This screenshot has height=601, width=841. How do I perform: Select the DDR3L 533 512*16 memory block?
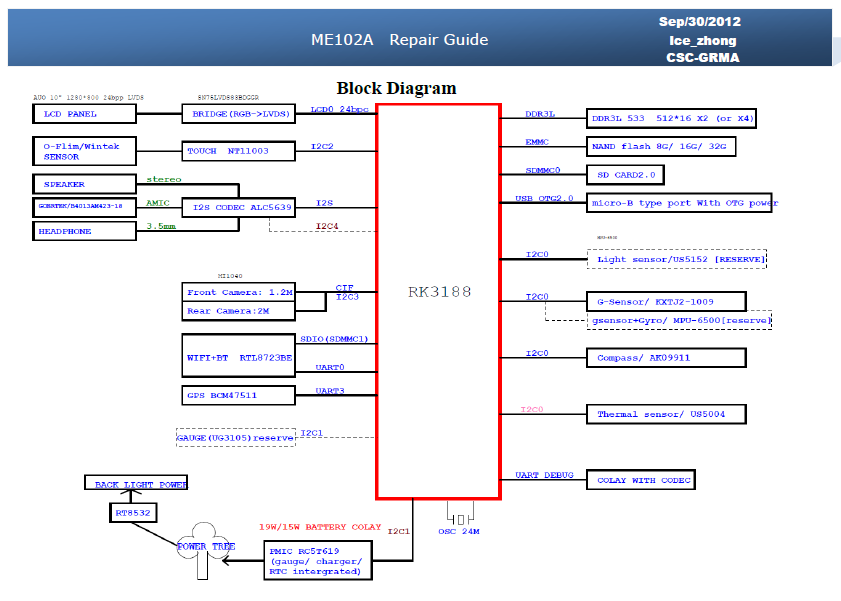pyautogui.click(x=672, y=118)
